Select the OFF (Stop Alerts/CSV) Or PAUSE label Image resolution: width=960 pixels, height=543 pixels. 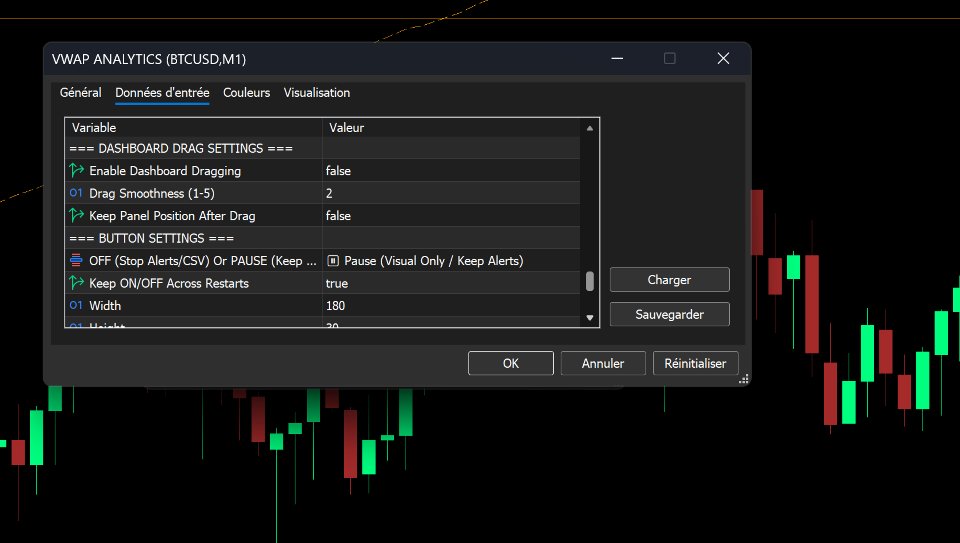pos(203,261)
